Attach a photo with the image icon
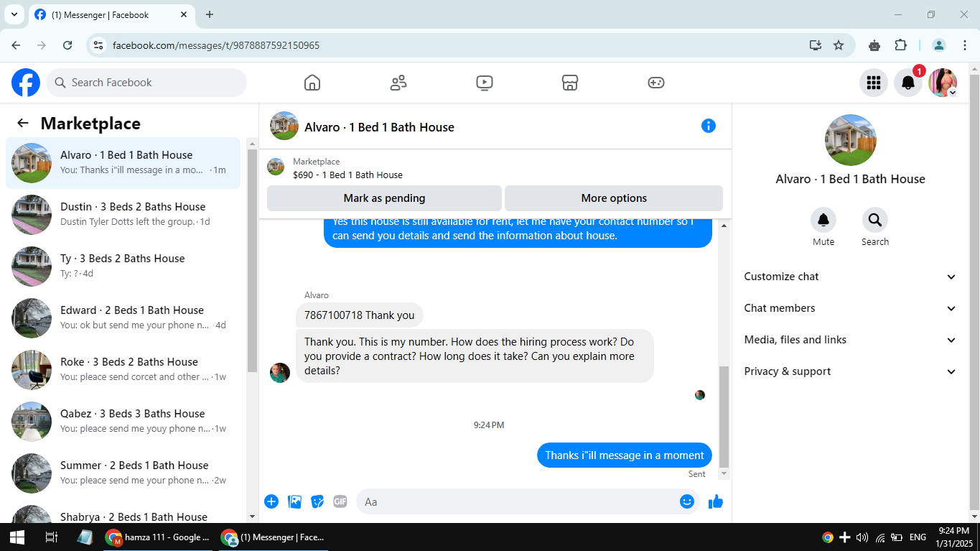The image size is (980, 551). pyautogui.click(x=294, y=501)
